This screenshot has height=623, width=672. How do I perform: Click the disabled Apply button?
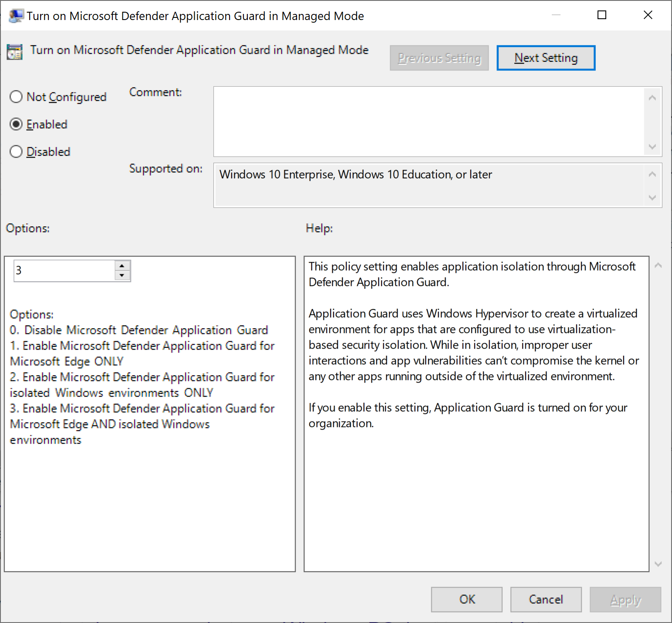click(625, 599)
